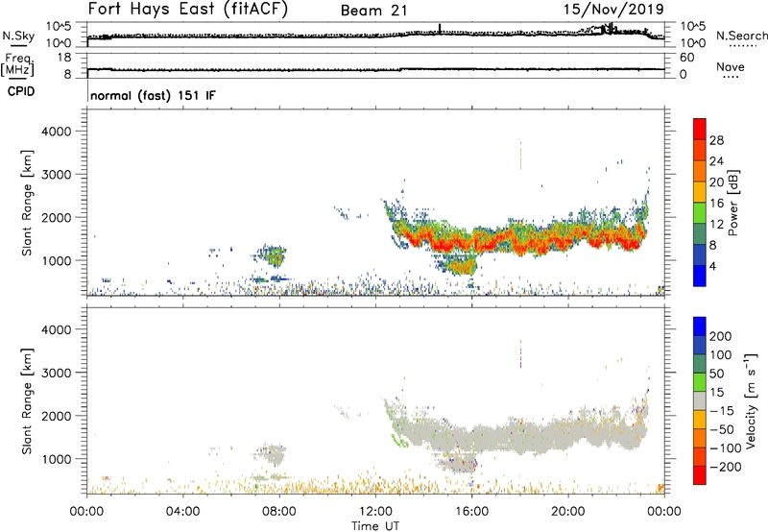The height and width of the screenshot is (532, 768).
Task: Click the 'Nave' legend label
Action: point(731,66)
